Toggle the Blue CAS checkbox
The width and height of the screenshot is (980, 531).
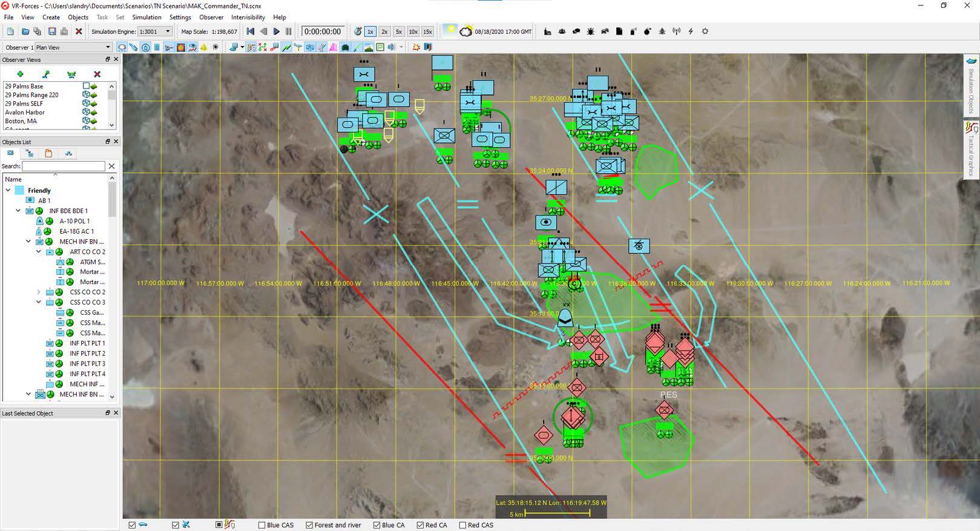click(x=261, y=525)
